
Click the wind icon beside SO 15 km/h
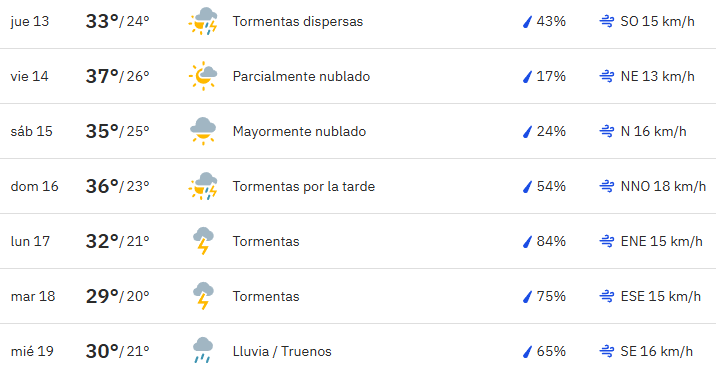(x=607, y=21)
